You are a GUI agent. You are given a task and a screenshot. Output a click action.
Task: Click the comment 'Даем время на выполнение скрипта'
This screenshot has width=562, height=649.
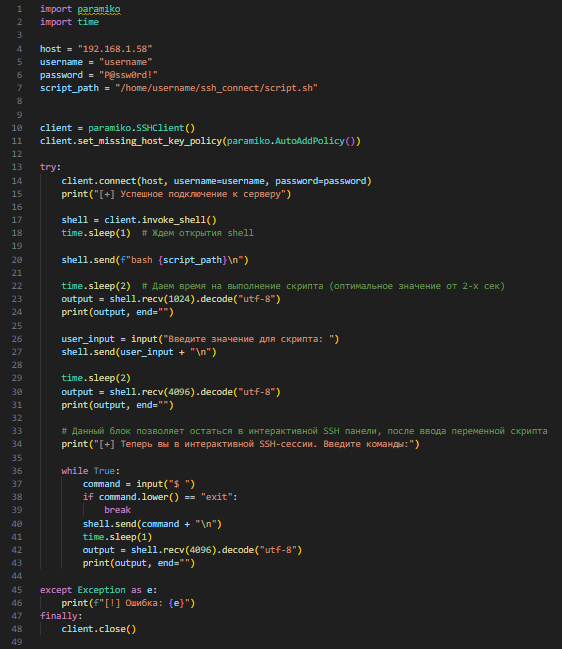(x=233, y=286)
